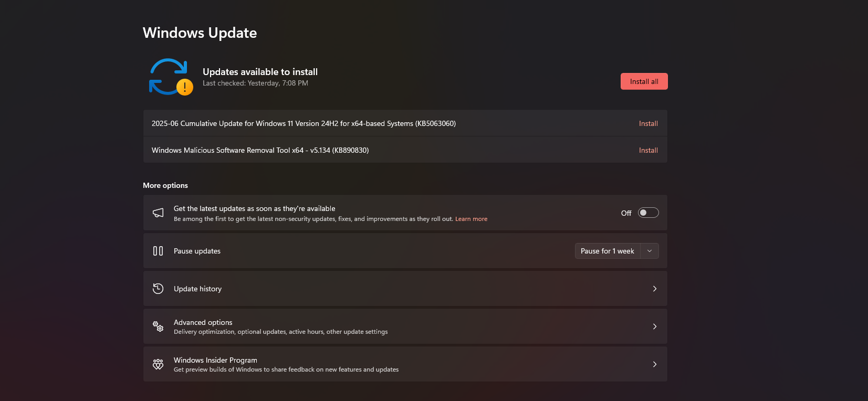Viewport: 868px width, 401px height.
Task: Open the Update history row
Action: coord(405,289)
